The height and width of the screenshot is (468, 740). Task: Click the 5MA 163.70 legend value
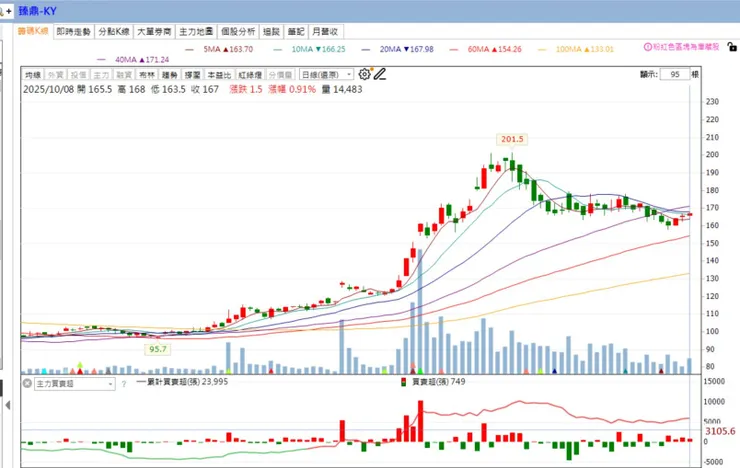(228, 49)
